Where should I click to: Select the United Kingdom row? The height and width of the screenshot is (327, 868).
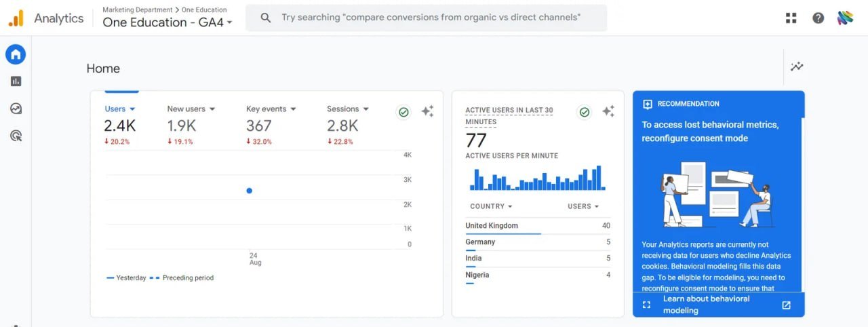(538, 226)
